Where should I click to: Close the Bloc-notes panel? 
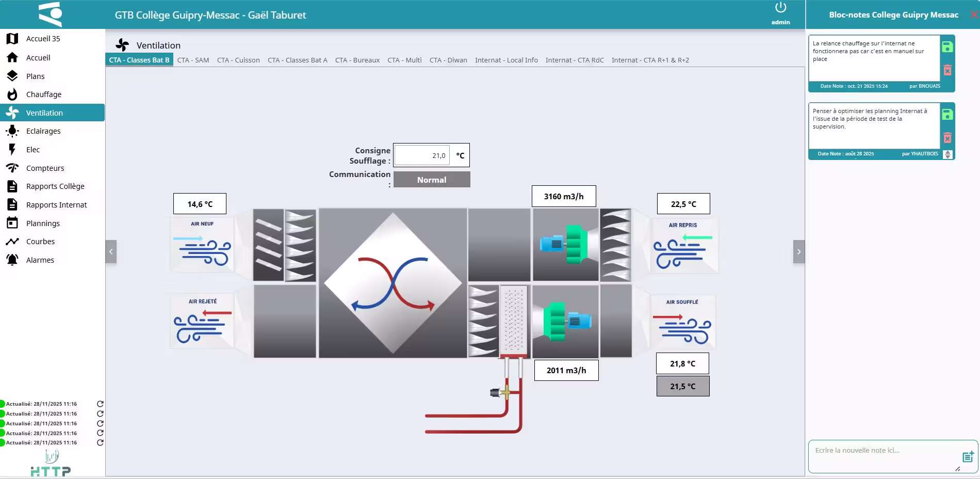pos(973,15)
